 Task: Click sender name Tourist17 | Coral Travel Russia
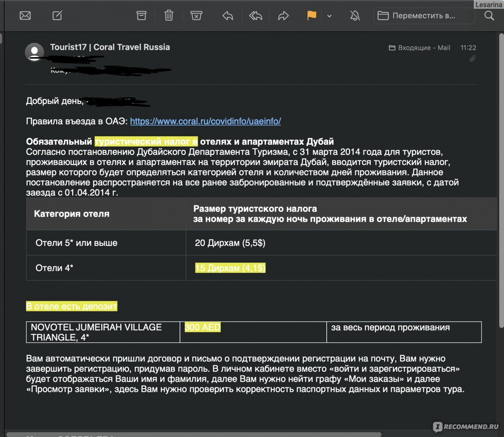tap(110, 47)
